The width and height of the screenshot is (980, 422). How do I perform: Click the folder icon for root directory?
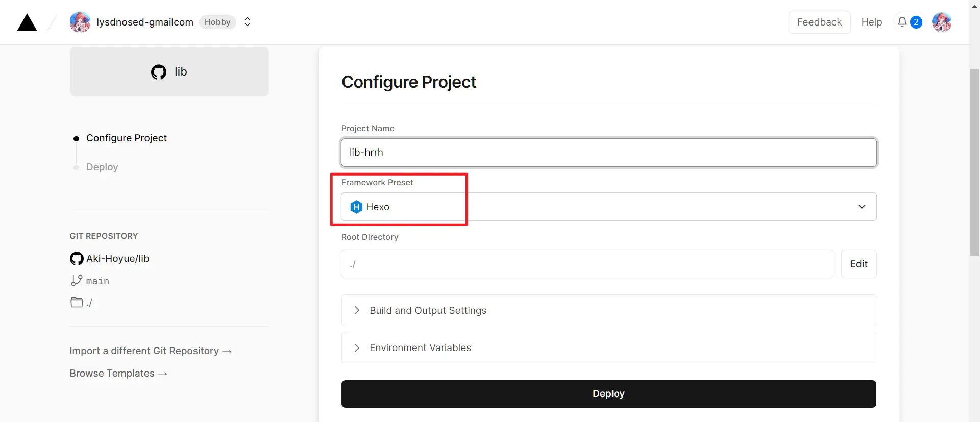click(77, 302)
